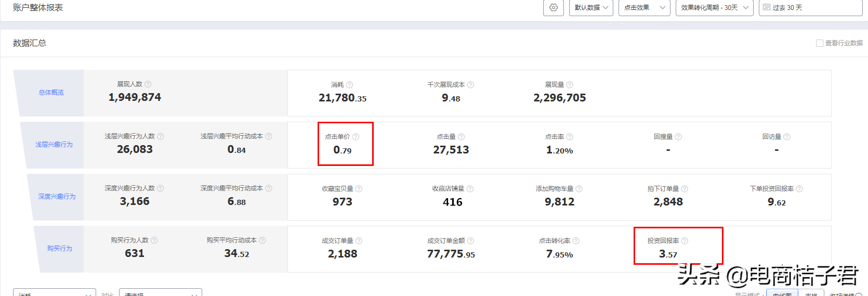This screenshot has width=868, height=296.
Task: Click the calendar icon beside 过去 30 天
Action: click(x=767, y=7)
